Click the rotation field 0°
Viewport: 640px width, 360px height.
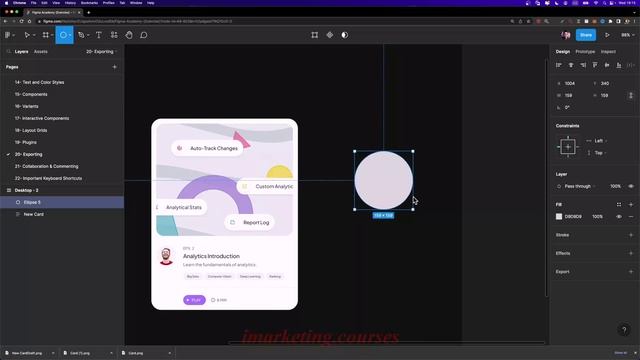(567, 107)
